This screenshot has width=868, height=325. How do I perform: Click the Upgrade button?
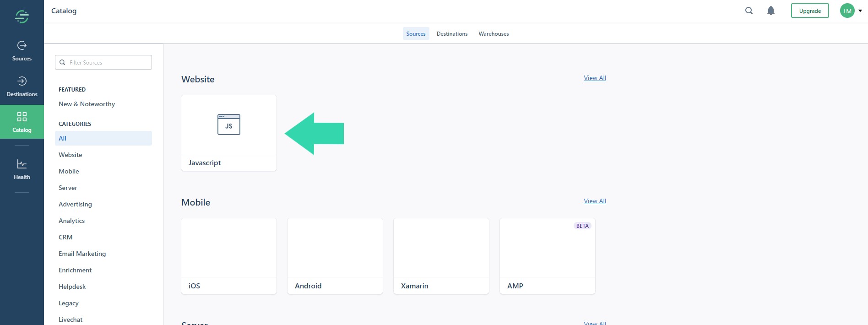pos(810,11)
